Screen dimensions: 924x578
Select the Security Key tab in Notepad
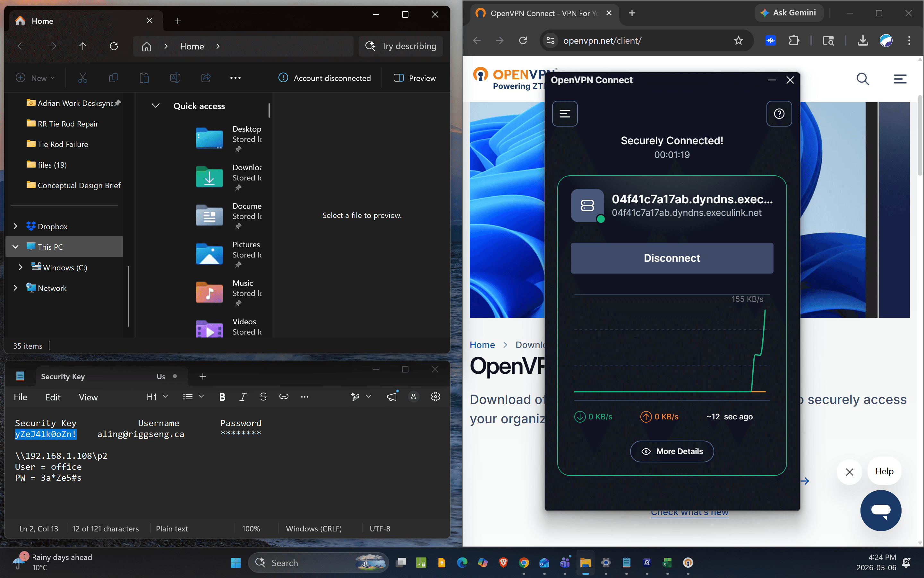click(112, 377)
